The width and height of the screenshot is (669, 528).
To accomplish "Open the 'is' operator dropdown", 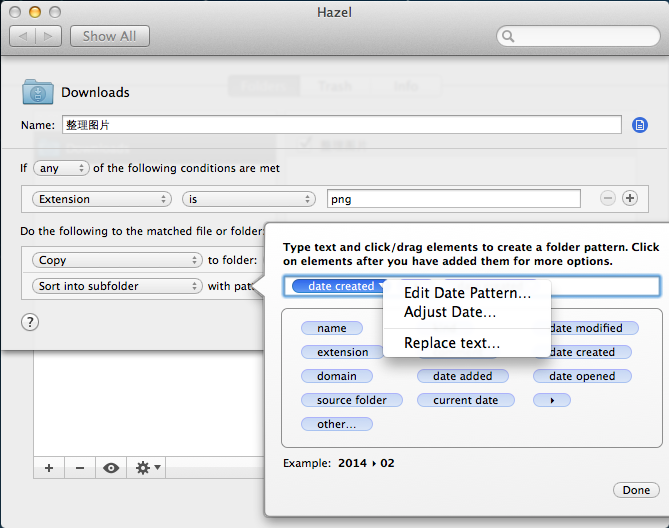I will [x=249, y=199].
